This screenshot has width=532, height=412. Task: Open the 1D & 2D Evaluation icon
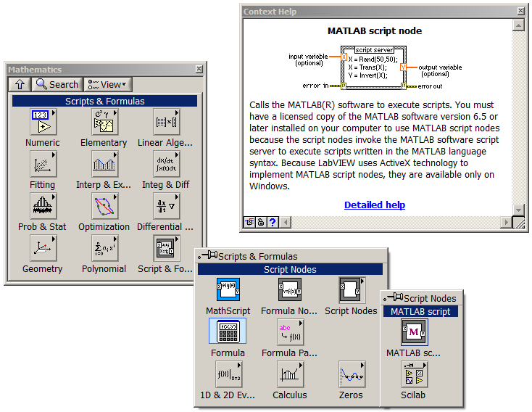click(x=229, y=374)
